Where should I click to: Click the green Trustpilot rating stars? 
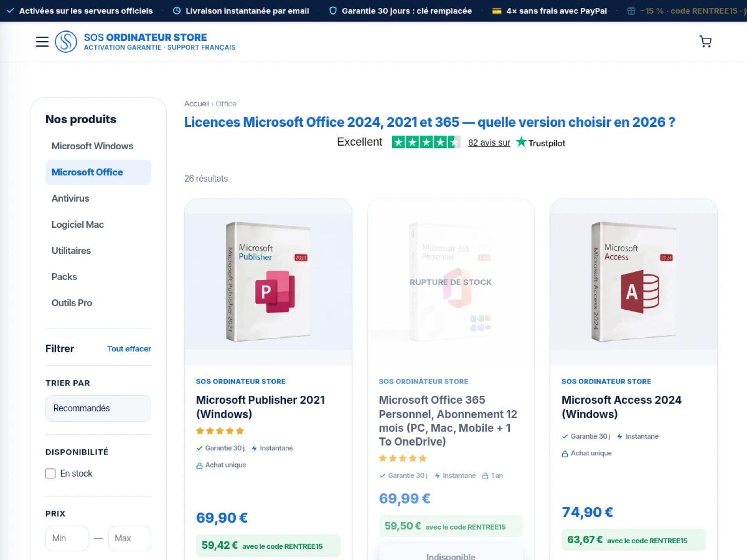[426, 142]
